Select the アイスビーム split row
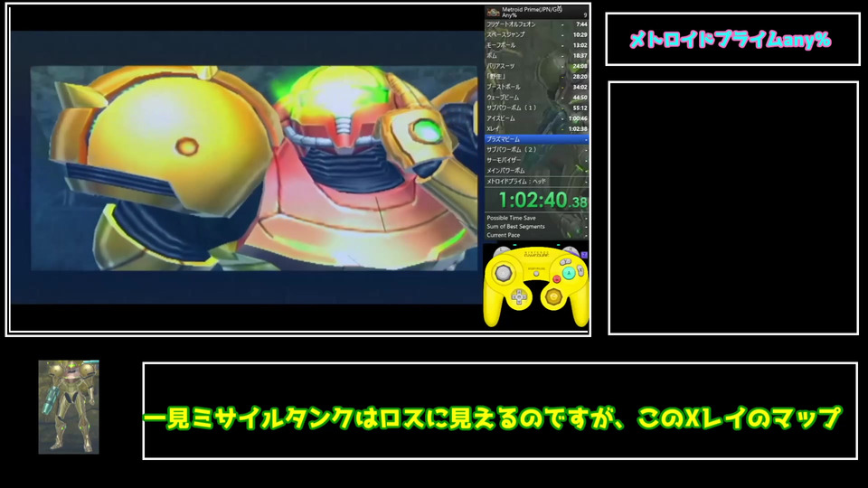 click(x=536, y=118)
